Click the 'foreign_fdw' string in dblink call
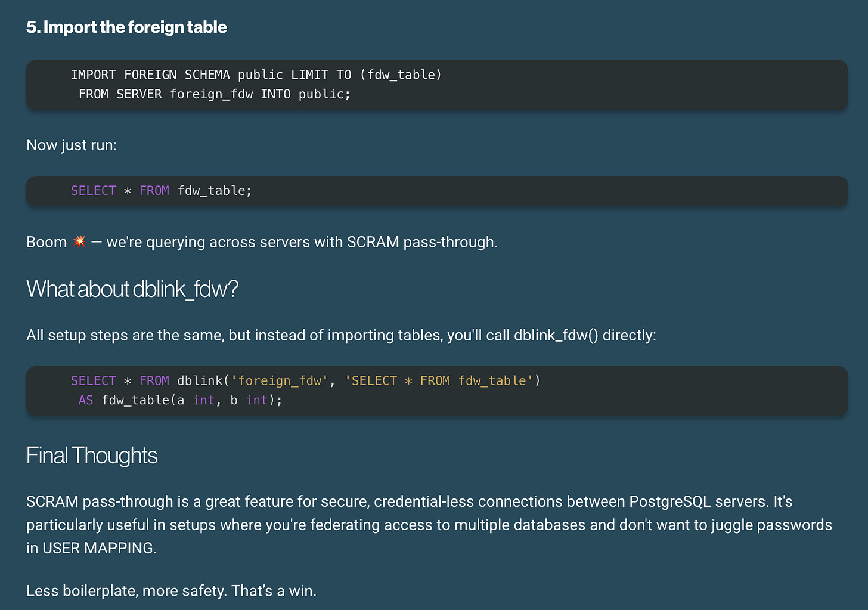The width and height of the screenshot is (868, 610). [279, 381]
